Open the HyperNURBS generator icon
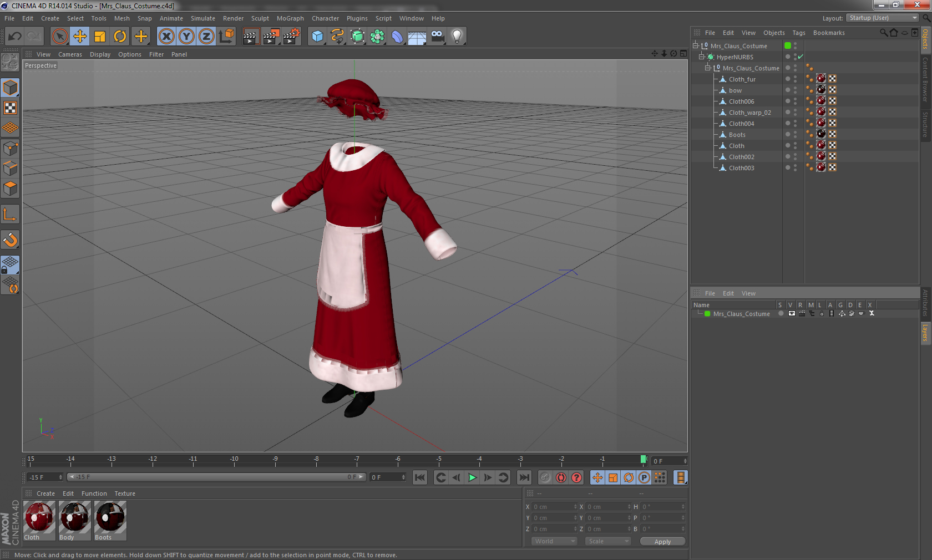Viewport: 932px width, 560px height. pyautogui.click(x=357, y=37)
